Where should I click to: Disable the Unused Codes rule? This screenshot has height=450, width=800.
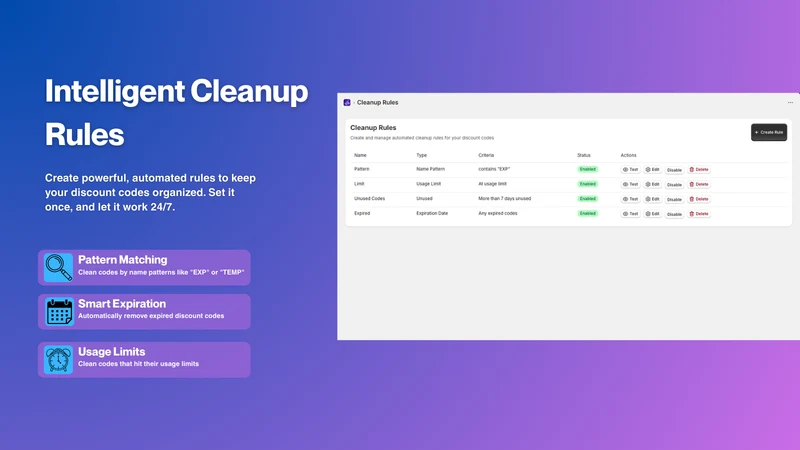tap(674, 199)
